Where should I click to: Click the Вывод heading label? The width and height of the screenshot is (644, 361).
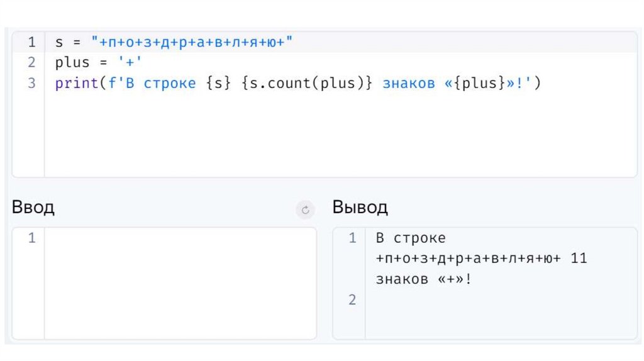click(360, 208)
